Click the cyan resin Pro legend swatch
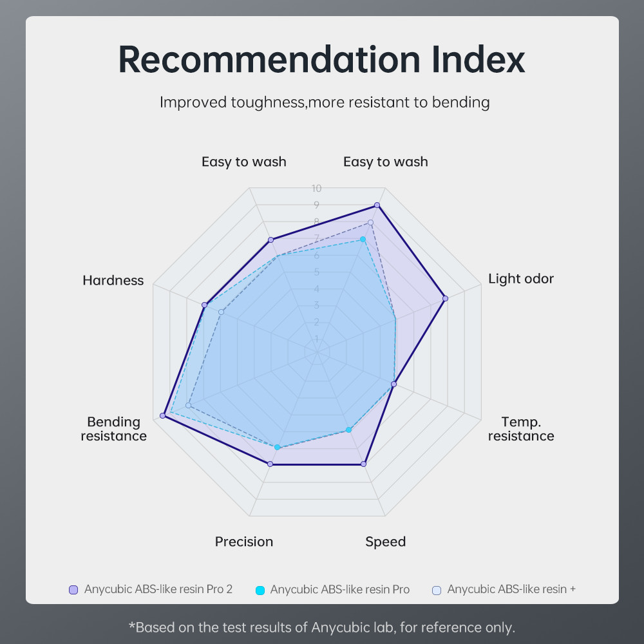The image size is (644, 644). pyautogui.click(x=260, y=590)
